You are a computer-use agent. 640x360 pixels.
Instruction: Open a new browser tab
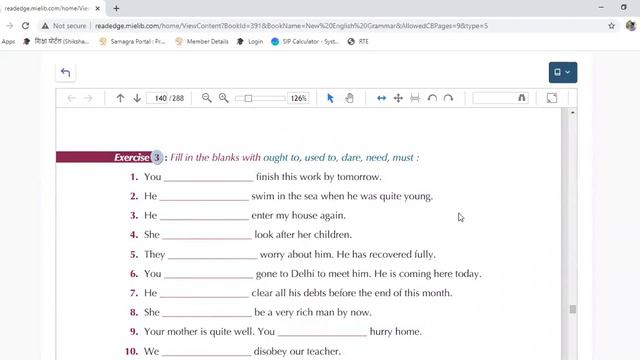(x=116, y=8)
